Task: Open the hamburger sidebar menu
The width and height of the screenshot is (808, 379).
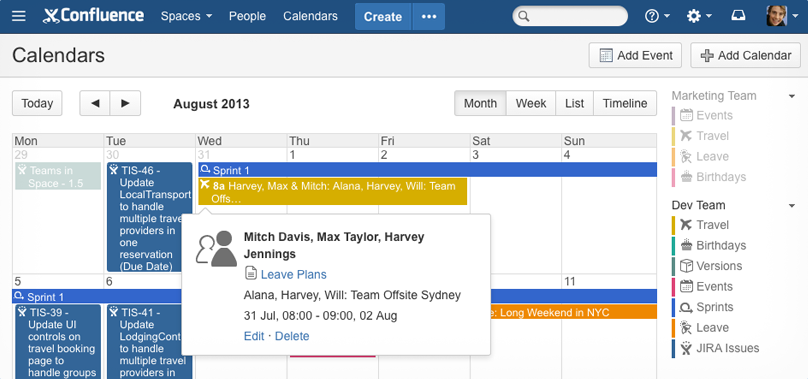Action: coord(19,17)
